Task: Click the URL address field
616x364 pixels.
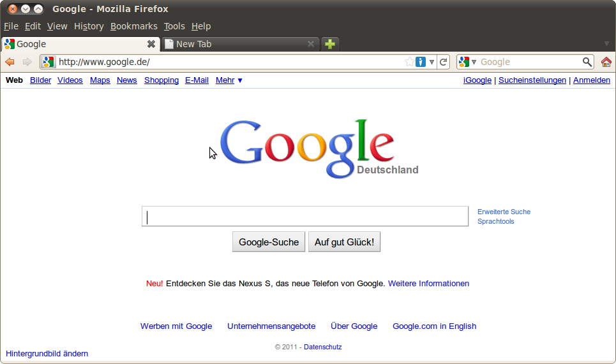Action: pyautogui.click(x=230, y=62)
